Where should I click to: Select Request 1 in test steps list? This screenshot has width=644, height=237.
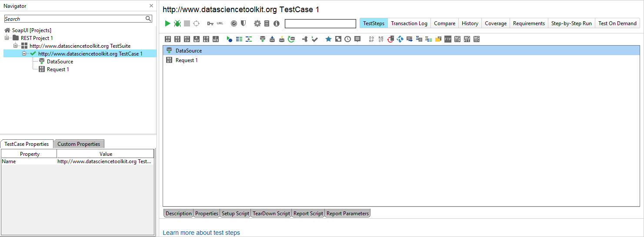tap(187, 60)
